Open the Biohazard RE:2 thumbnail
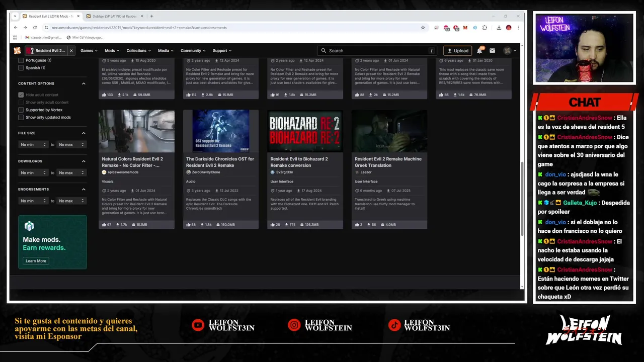 click(305, 131)
